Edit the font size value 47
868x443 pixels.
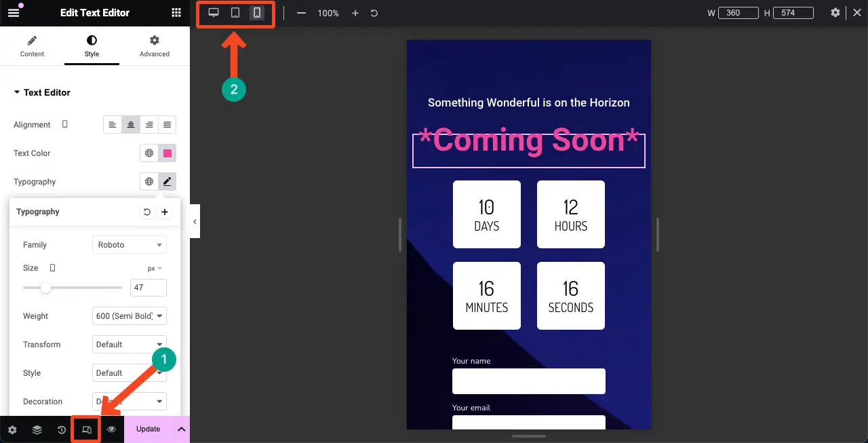tap(149, 288)
